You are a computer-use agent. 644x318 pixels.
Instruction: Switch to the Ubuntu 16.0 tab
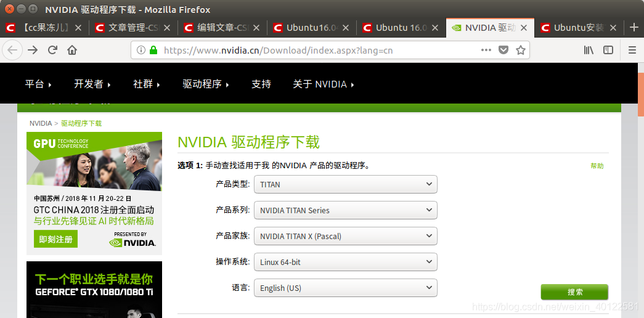click(x=401, y=28)
